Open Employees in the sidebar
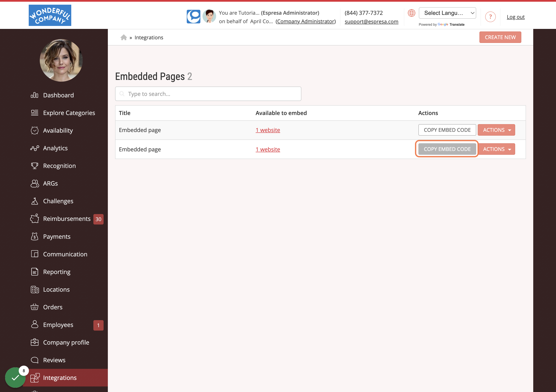 [58, 325]
